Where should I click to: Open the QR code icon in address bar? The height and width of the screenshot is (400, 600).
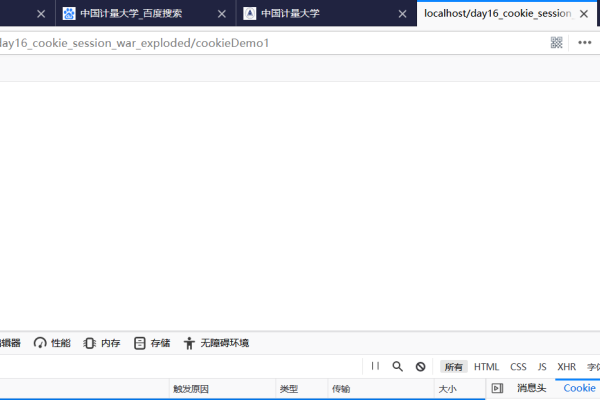click(x=556, y=42)
